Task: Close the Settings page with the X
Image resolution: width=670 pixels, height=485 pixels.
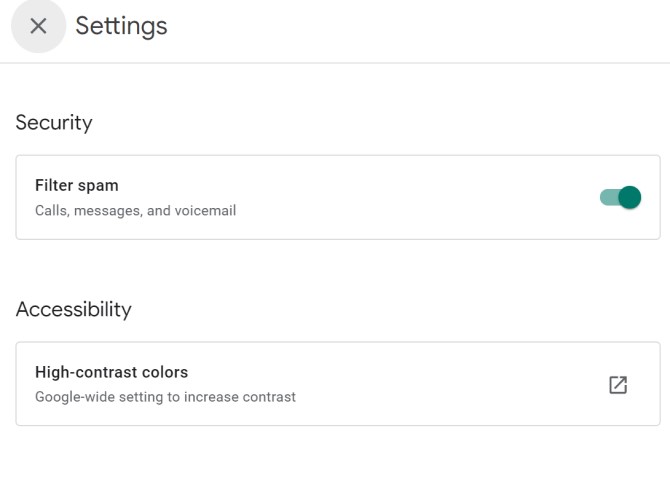Action: [x=38, y=26]
